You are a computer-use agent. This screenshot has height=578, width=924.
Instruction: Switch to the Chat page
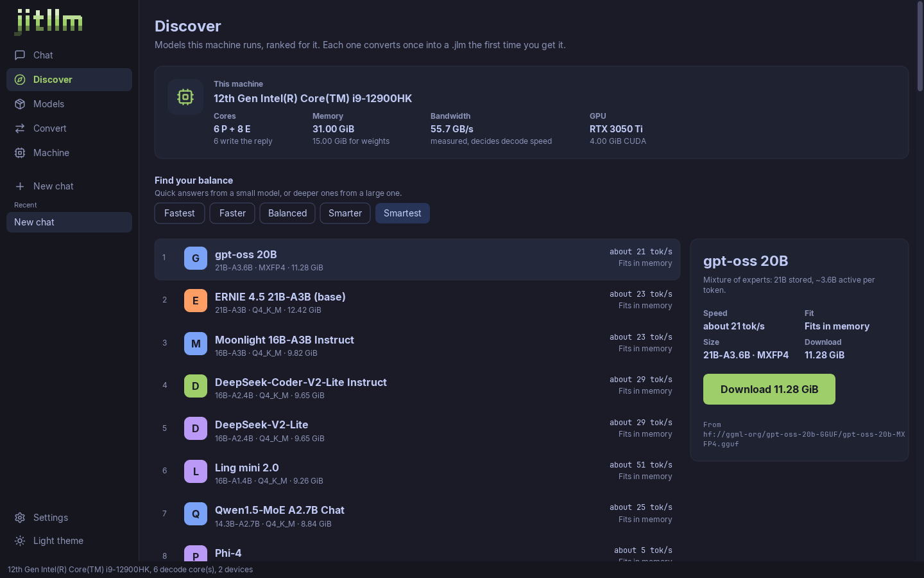tap(69, 55)
